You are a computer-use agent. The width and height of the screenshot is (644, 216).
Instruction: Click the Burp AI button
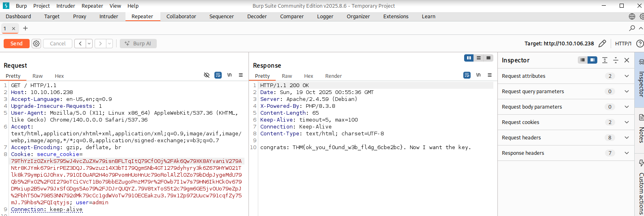138,43
